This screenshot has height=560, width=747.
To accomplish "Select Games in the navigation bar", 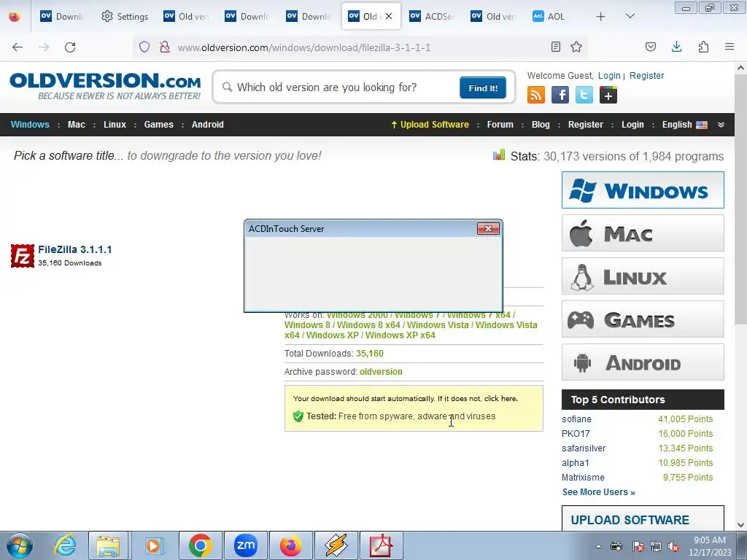I will [x=158, y=125].
